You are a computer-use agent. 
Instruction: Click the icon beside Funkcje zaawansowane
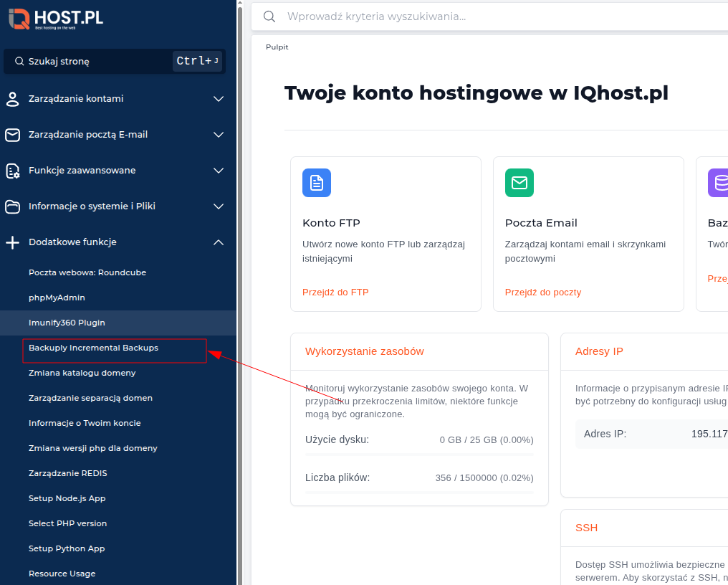[x=12, y=170]
